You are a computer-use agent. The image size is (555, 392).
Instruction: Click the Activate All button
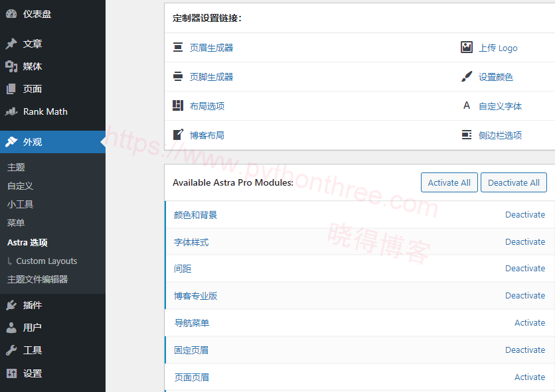click(449, 182)
